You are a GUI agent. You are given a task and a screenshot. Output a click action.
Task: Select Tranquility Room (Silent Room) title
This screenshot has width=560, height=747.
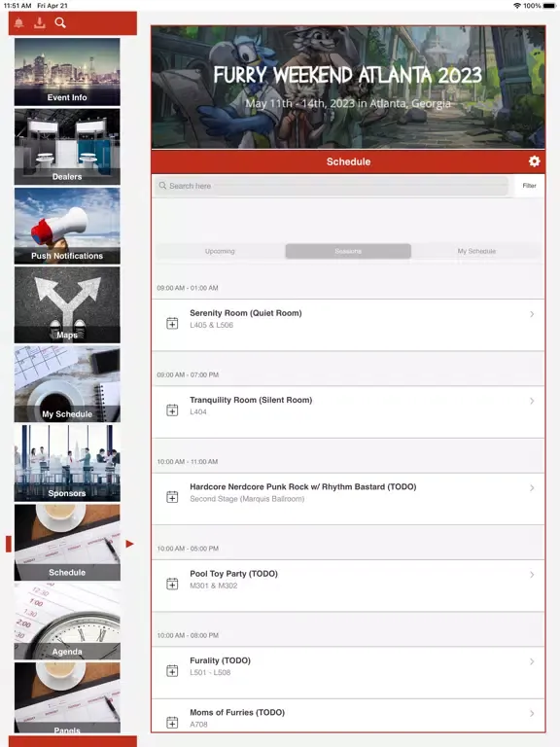point(251,400)
